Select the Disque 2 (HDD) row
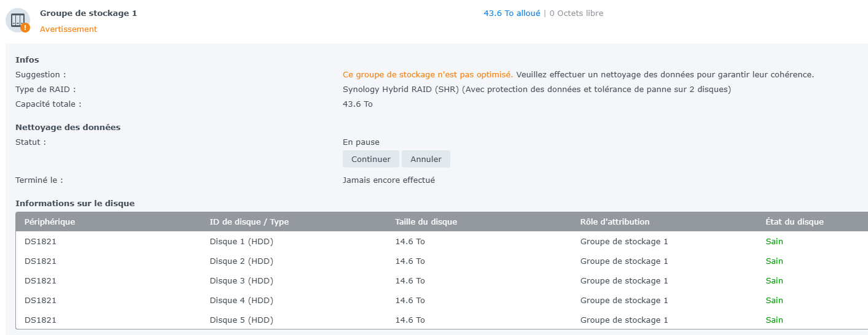The height and width of the screenshot is (335, 868). coord(241,261)
